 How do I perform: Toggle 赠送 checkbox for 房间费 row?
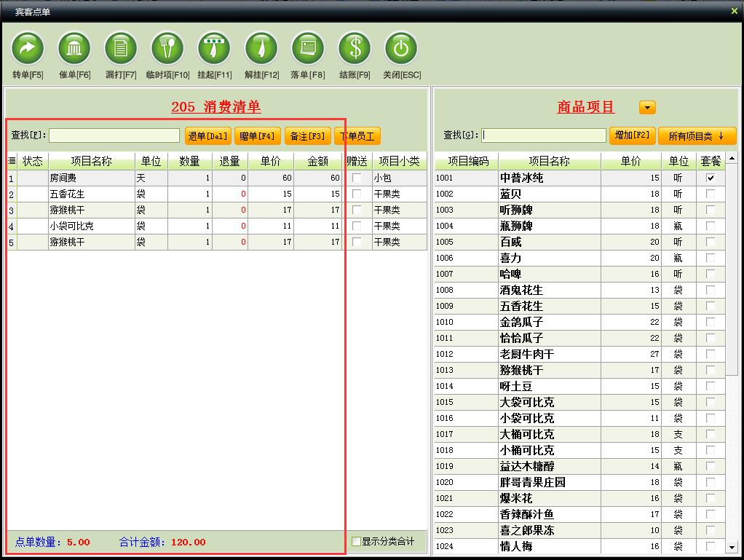click(x=357, y=178)
